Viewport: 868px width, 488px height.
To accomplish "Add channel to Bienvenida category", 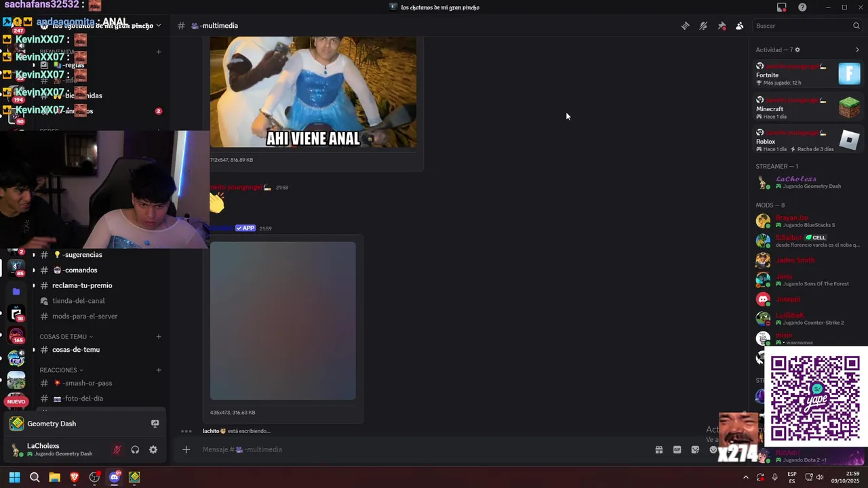I will [x=159, y=52].
